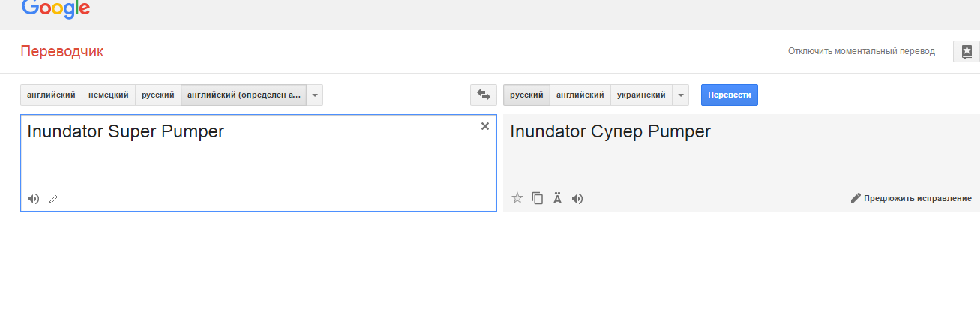
Task: Click Отключить моментальный перевод link
Action: (x=861, y=51)
